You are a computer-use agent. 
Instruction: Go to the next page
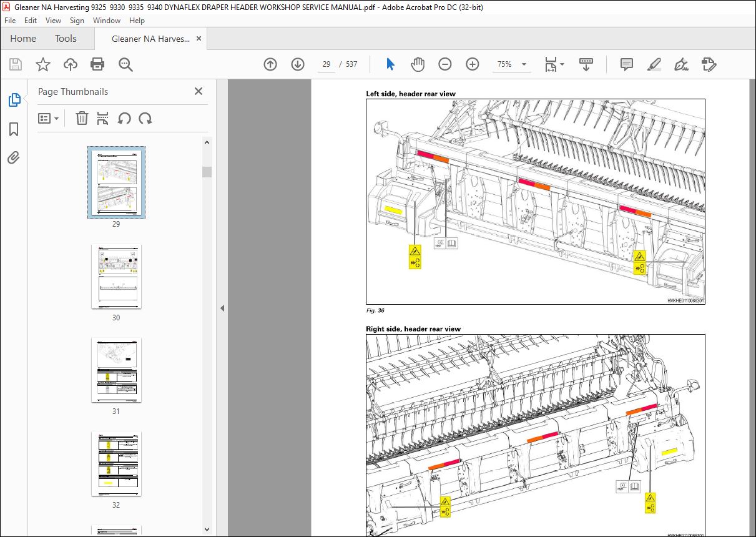tap(298, 64)
